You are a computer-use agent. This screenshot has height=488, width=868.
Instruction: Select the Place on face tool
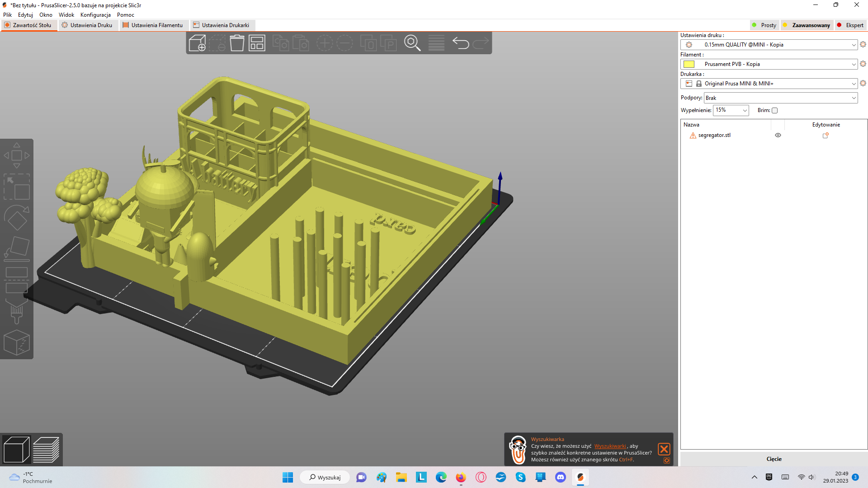(x=17, y=249)
